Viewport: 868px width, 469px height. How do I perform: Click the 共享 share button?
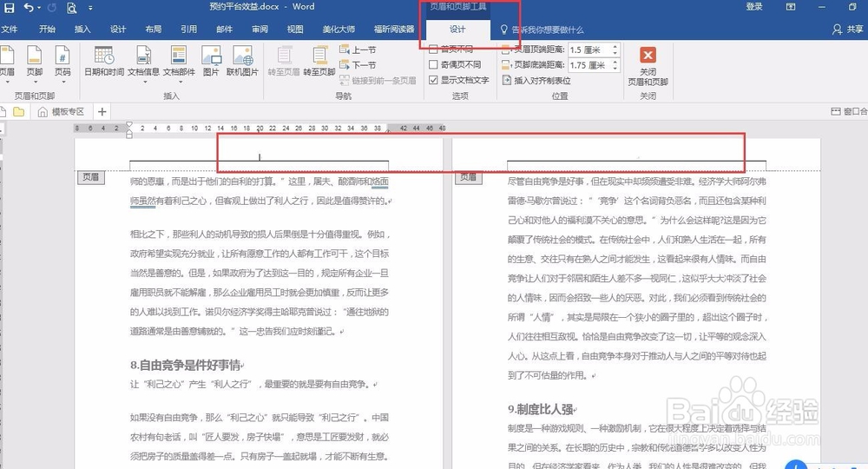point(847,30)
